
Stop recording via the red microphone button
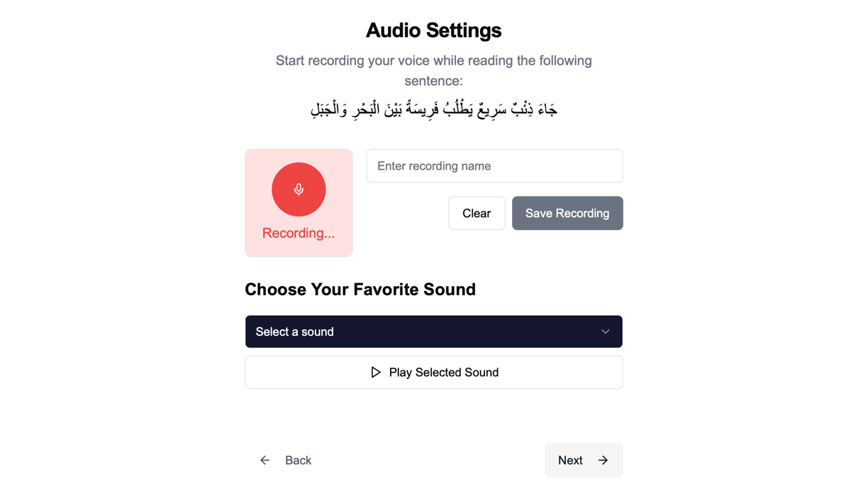point(299,190)
